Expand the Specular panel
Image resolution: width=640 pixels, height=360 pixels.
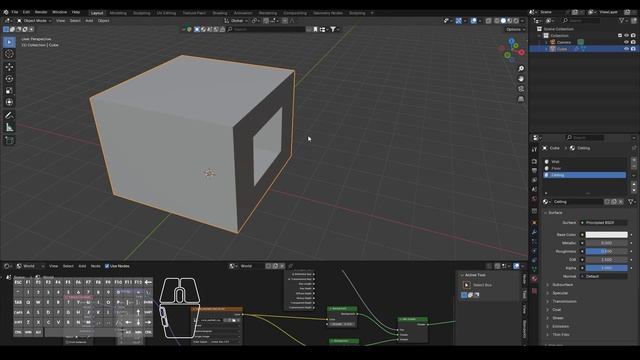(560, 293)
